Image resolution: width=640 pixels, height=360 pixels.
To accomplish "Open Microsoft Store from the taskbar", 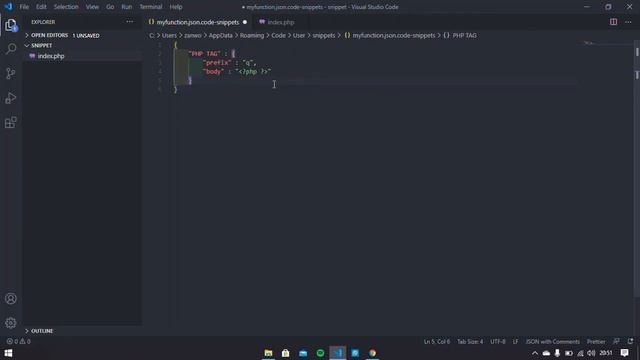I will (x=286, y=353).
